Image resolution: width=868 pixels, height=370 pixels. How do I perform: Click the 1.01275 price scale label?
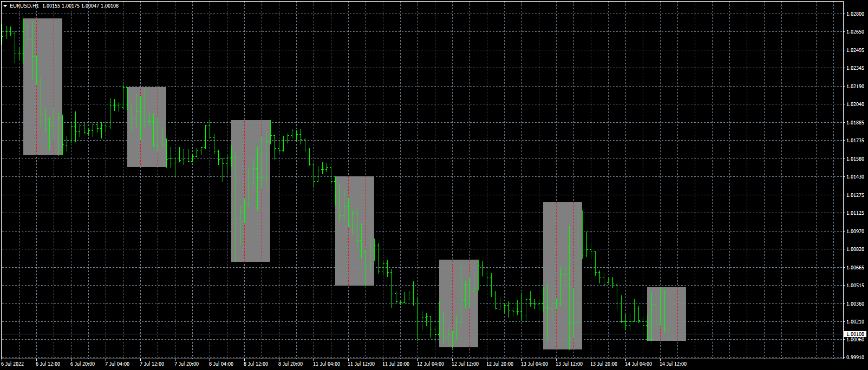pos(856,195)
